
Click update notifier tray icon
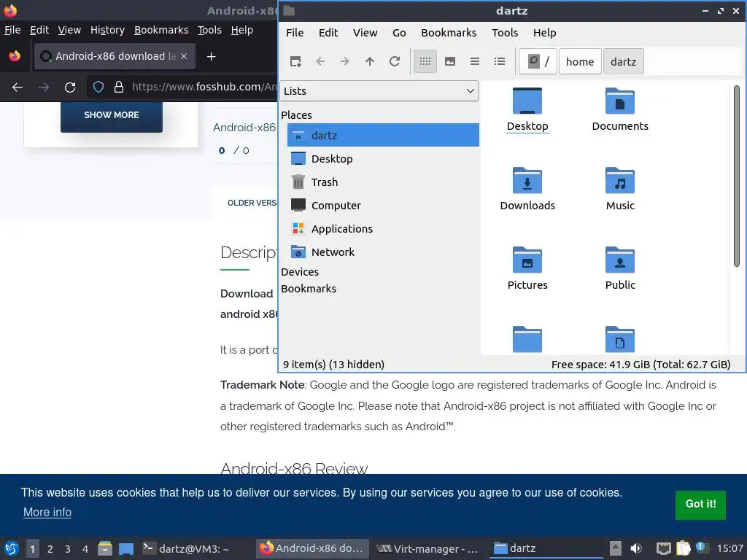[x=701, y=547]
